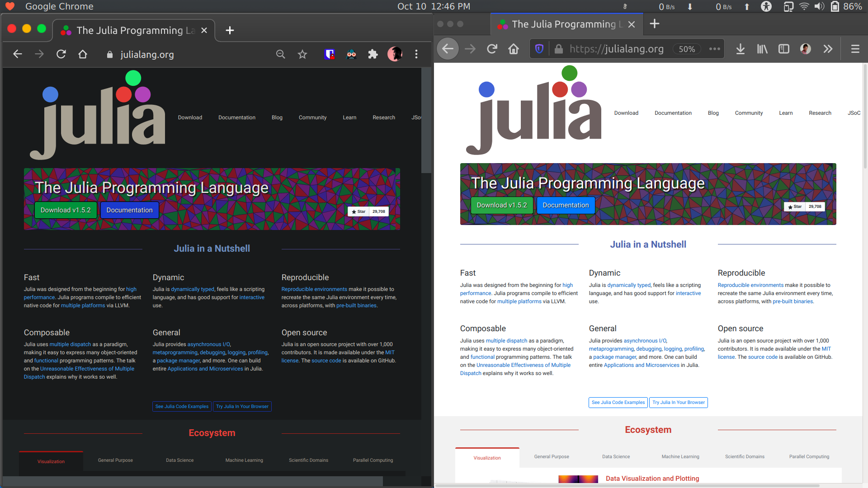Image resolution: width=868 pixels, height=488 pixels.
Task: Open Chrome zoom magnifier icon
Action: 281,54
